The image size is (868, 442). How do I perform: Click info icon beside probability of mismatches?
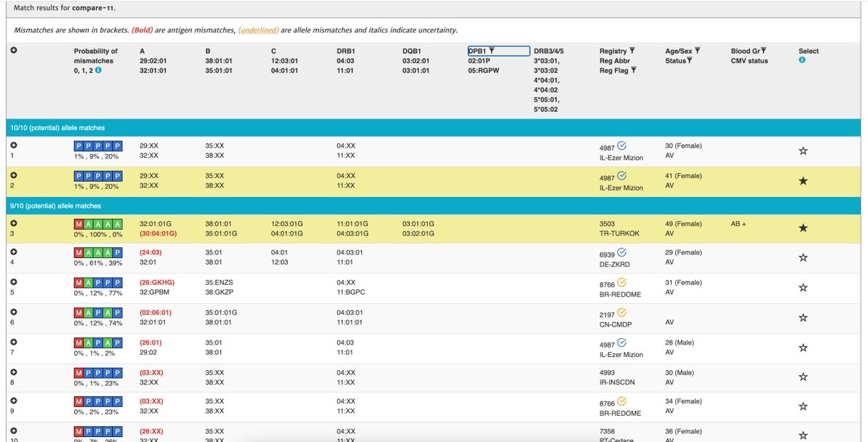click(x=98, y=71)
